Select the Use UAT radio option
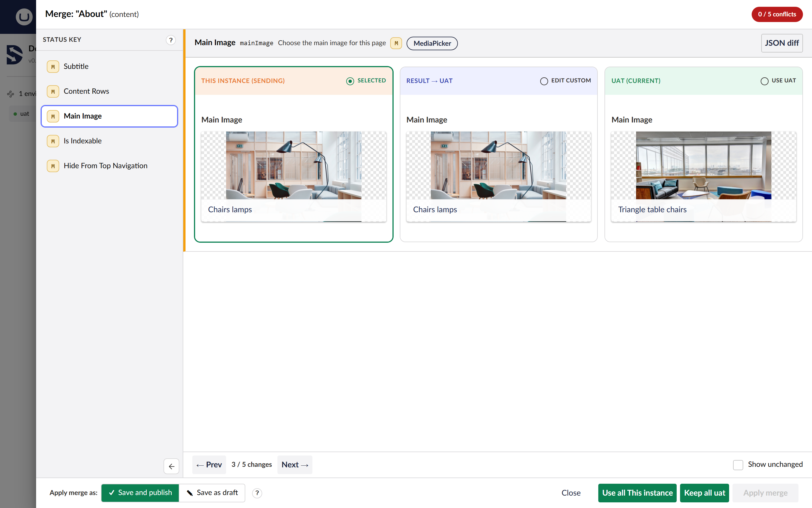The width and height of the screenshot is (812, 508). pos(764,81)
